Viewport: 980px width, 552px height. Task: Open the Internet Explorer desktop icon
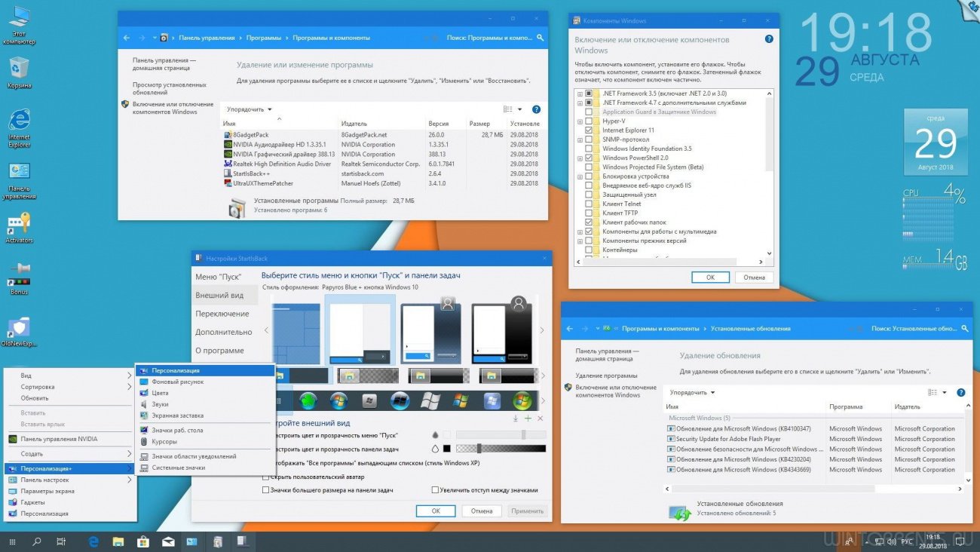(19, 128)
